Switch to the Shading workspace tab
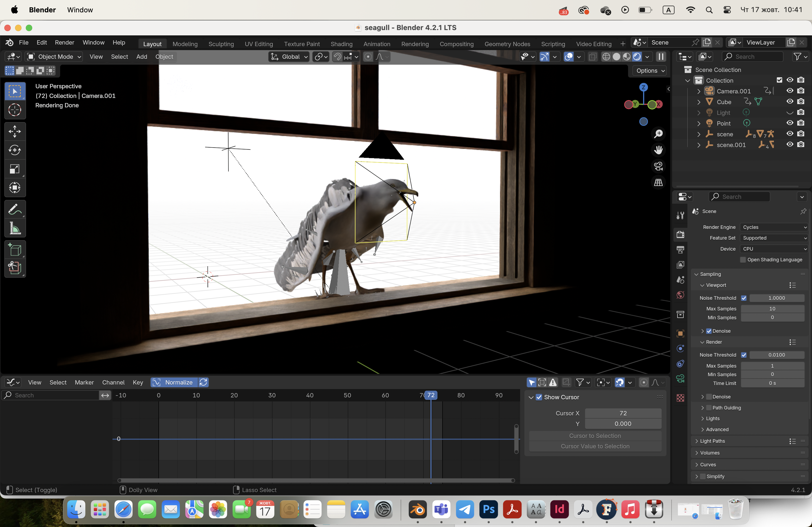This screenshot has height=527, width=812. pyautogui.click(x=341, y=44)
